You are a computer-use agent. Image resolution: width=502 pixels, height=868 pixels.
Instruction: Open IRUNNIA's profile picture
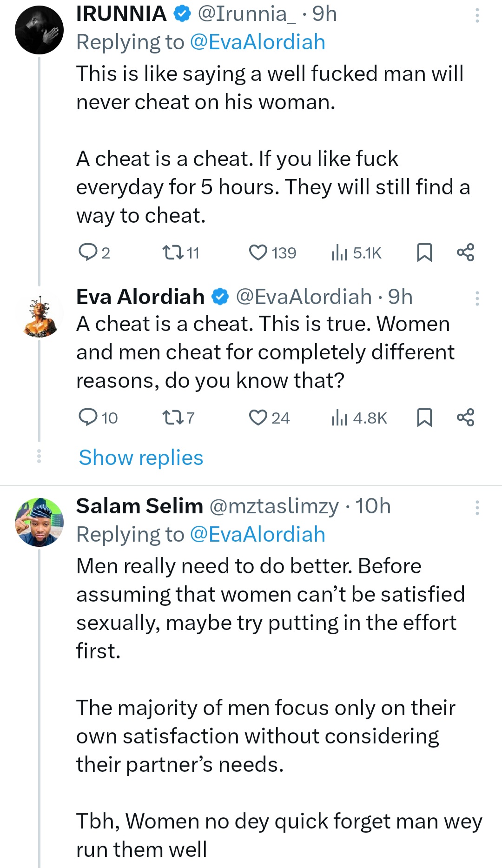point(39,30)
